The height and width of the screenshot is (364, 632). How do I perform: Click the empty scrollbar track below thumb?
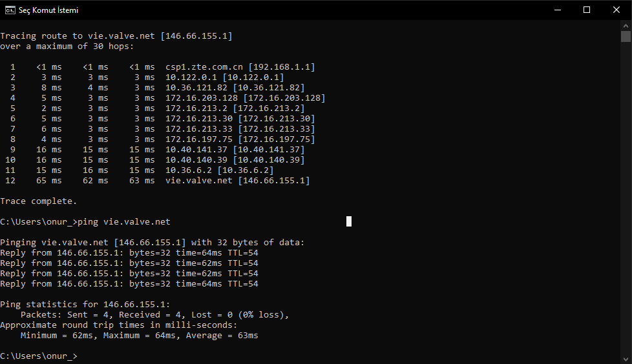click(x=626, y=194)
